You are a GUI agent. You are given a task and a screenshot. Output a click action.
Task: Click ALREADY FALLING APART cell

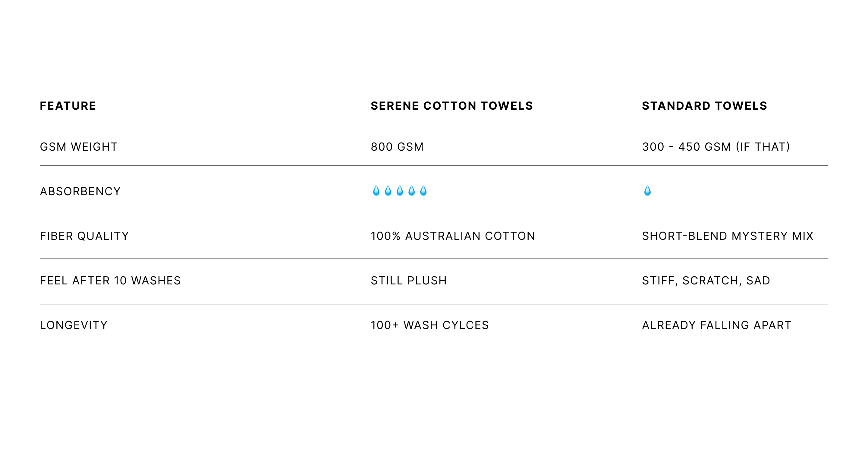717,325
